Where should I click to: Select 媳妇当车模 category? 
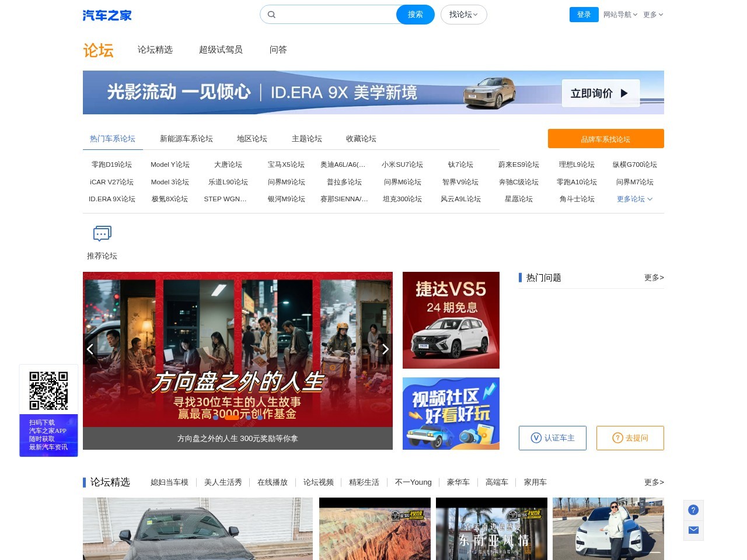pos(169,482)
